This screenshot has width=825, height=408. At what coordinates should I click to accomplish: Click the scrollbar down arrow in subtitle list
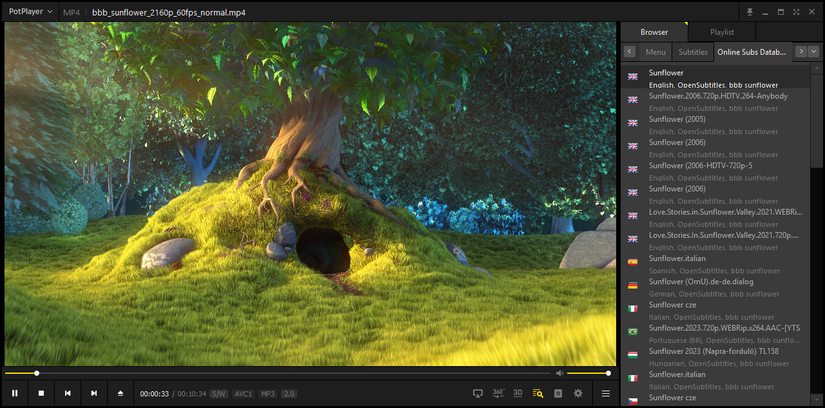816,401
